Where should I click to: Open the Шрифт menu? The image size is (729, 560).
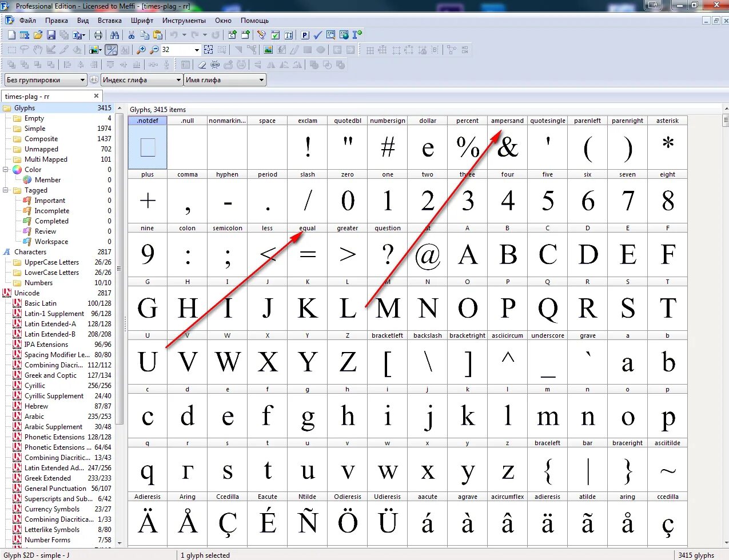tap(142, 20)
